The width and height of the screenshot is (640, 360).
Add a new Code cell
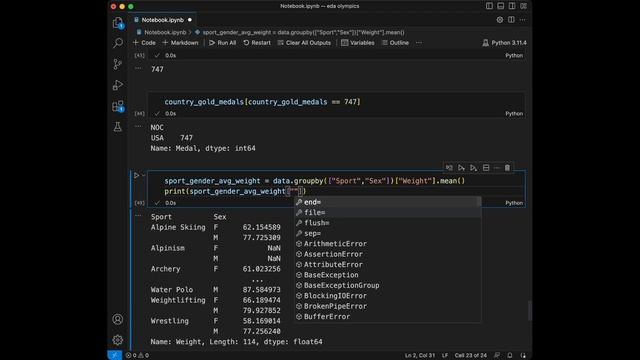pos(144,42)
